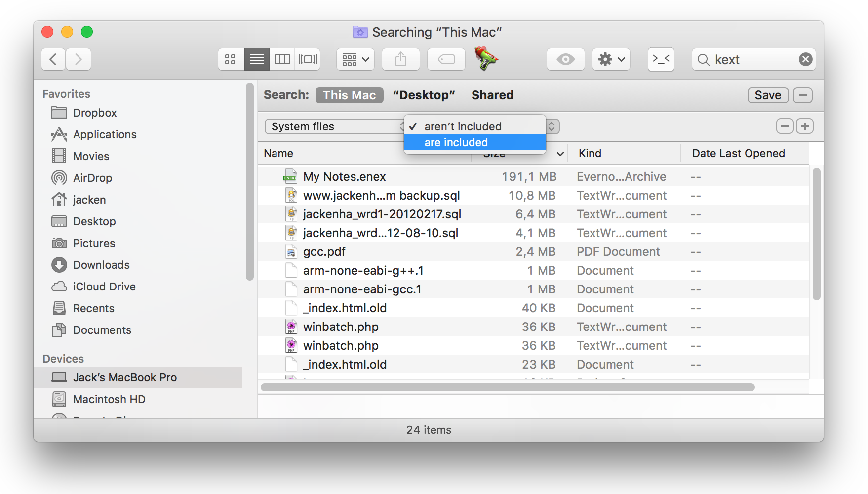
Task: Click the Share toolbar button
Action: tap(401, 59)
